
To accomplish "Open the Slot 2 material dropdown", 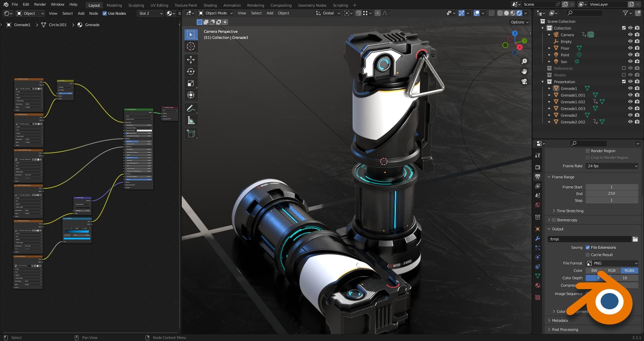I will tap(150, 13).
